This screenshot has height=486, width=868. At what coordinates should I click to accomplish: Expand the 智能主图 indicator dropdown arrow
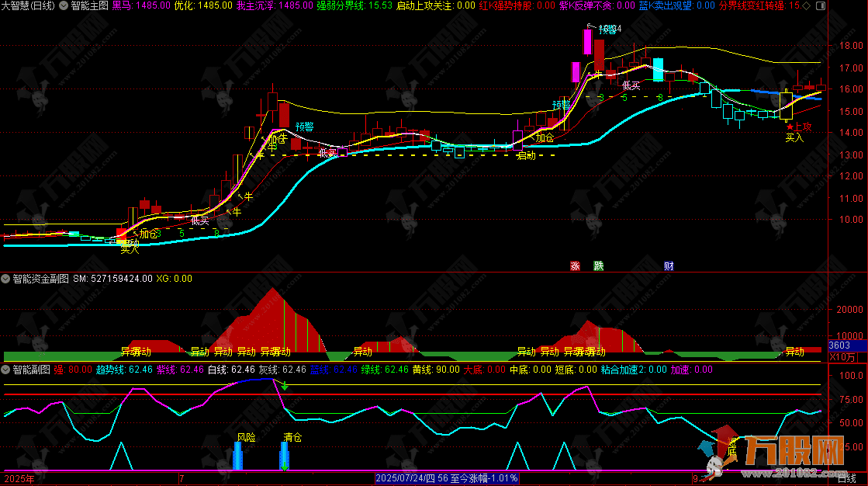point(63,5)
